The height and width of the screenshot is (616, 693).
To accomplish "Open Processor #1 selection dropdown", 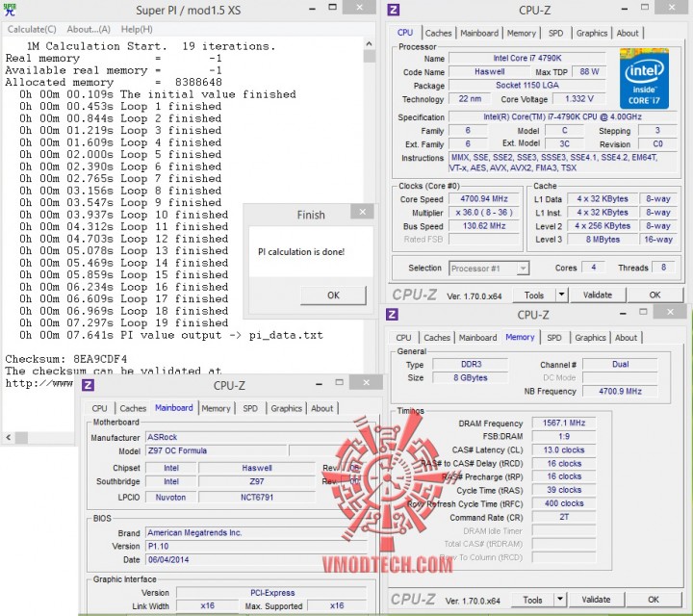I will (x=489, y=269).
